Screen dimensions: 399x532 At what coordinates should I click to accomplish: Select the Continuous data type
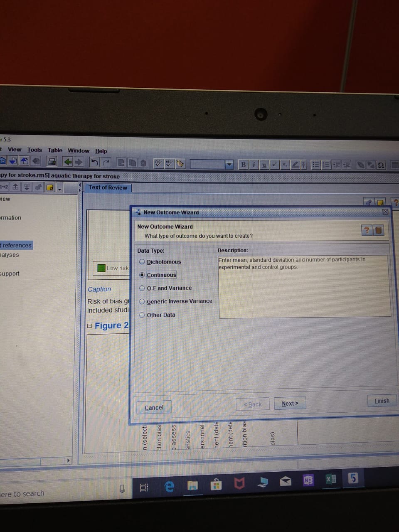pyautogui.click(x=142, y=275)
